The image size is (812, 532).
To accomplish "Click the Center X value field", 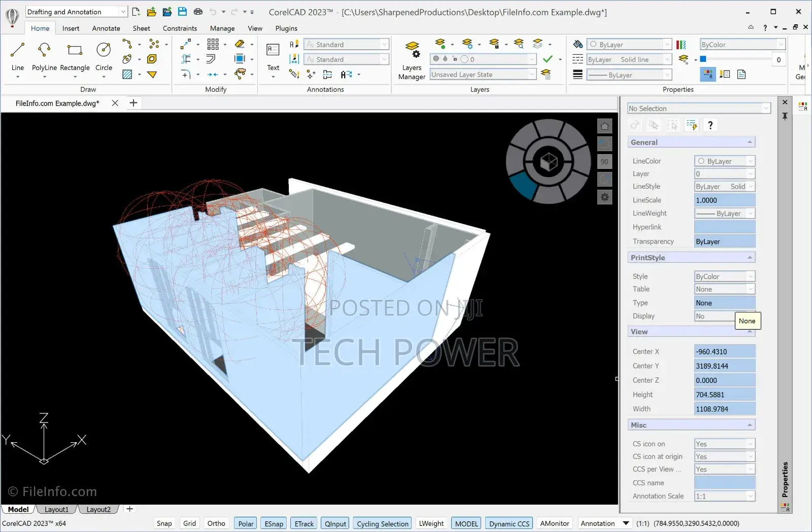I will (x=725, y=351).
